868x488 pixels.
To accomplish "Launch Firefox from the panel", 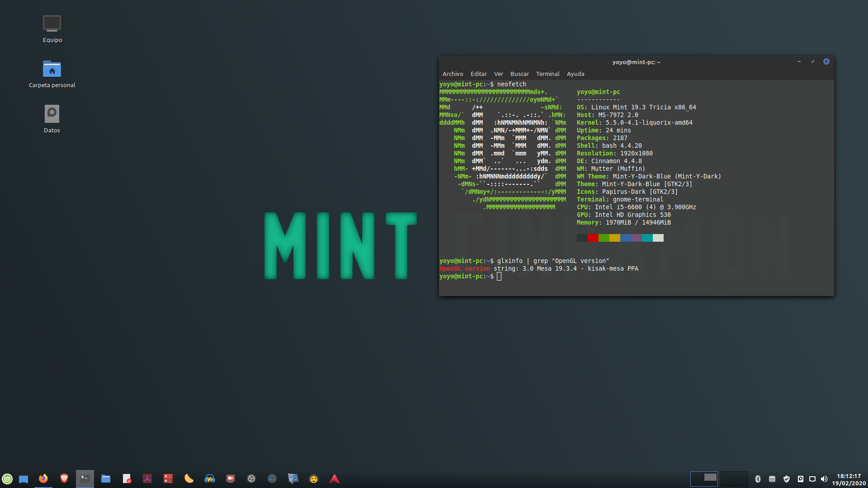I will [43, 479].
